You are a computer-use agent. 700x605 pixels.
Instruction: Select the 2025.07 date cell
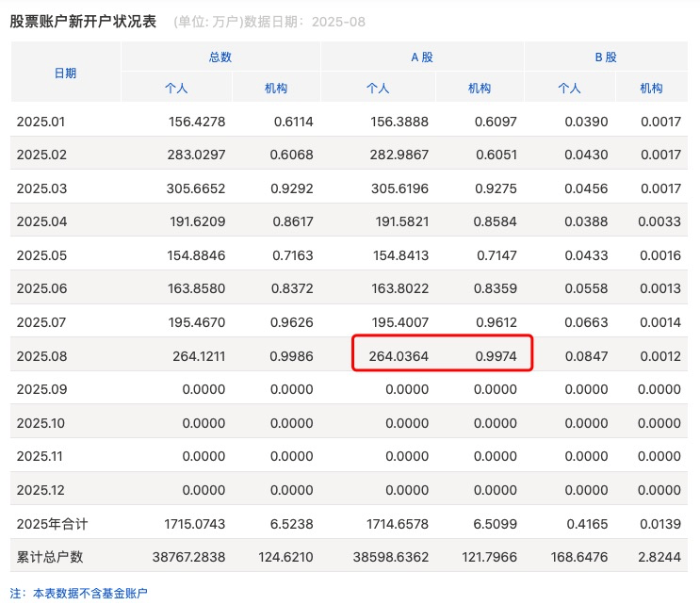[x=41, y=322]
